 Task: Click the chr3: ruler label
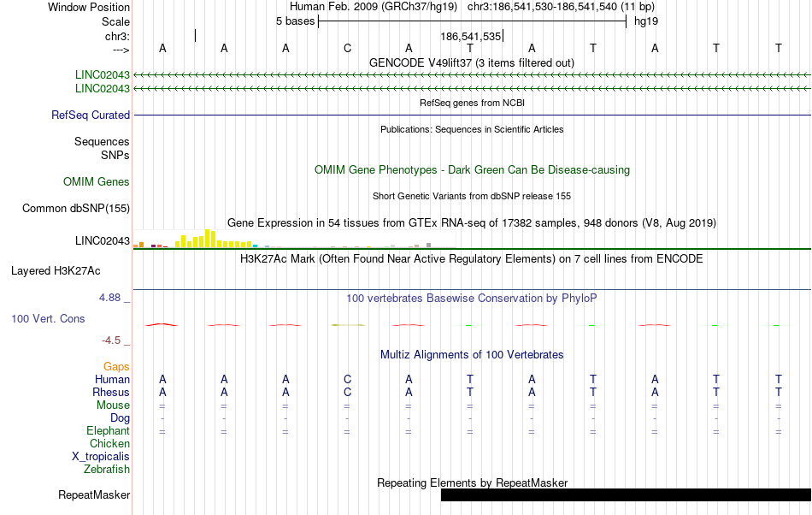point(117,36)
